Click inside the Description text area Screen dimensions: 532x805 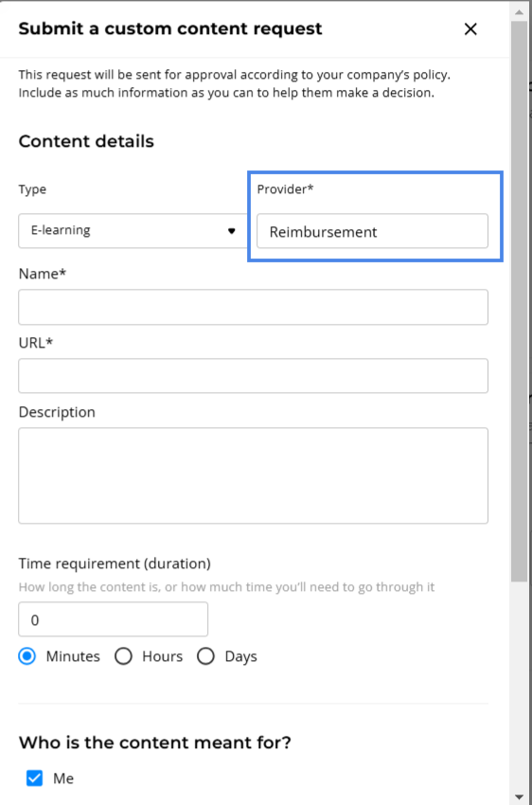tap(253, 475)
